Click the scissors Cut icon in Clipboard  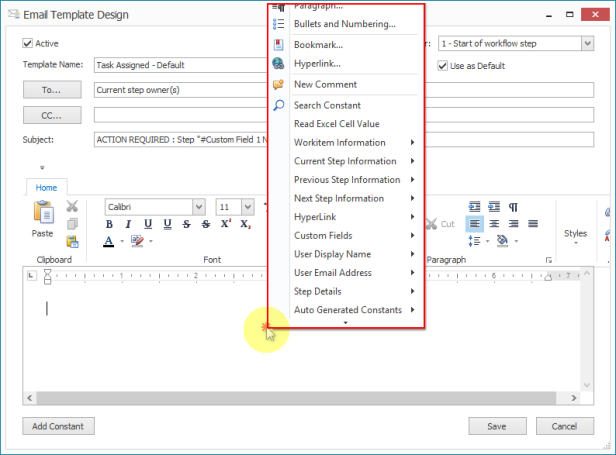72,207
